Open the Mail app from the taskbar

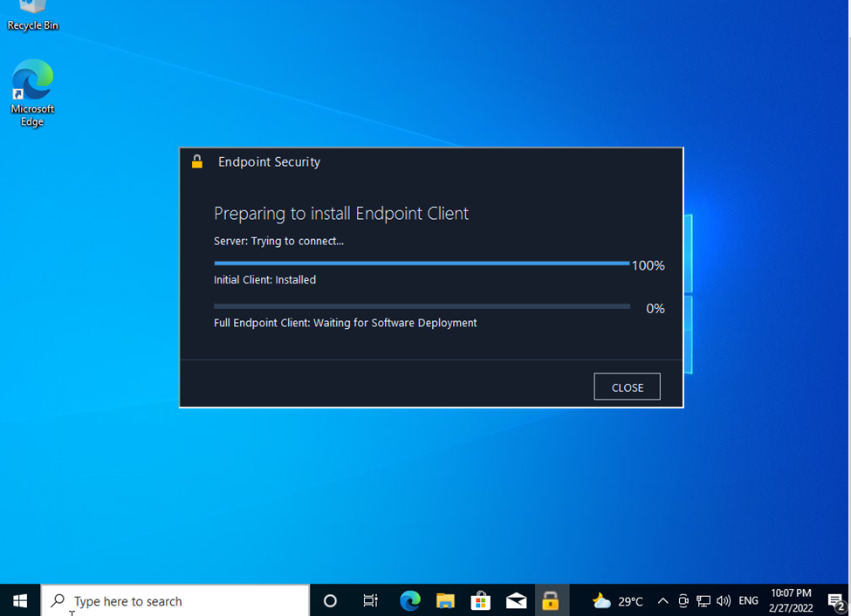tap(516, 601)
